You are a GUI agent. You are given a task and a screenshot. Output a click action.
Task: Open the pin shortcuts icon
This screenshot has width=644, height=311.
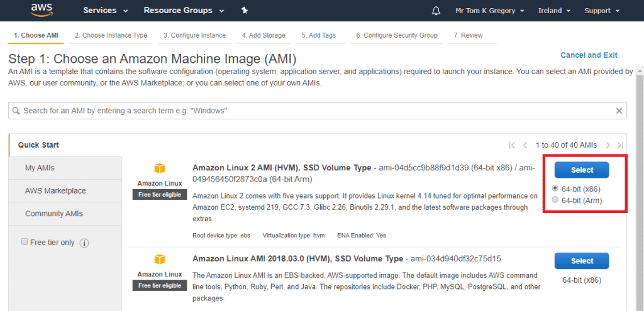pos(245,11)
